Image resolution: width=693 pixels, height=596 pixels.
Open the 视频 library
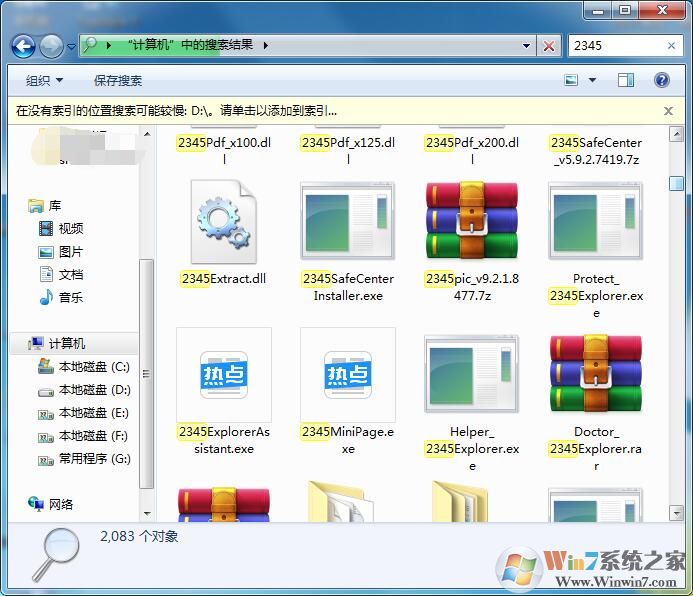(61, 228)
